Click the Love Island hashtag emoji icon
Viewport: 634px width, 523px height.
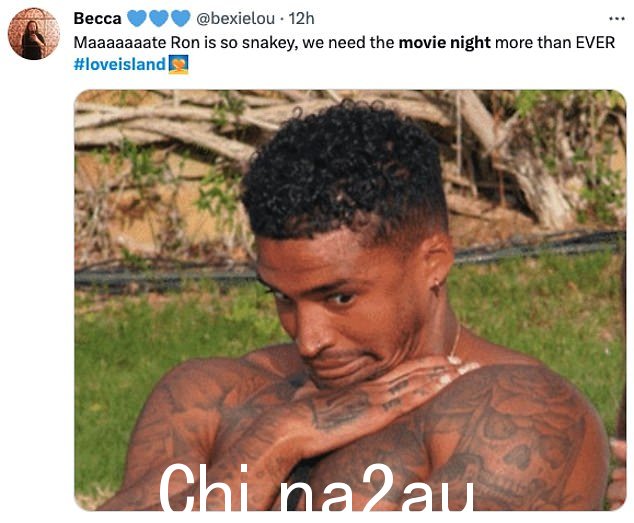[178, 64]
